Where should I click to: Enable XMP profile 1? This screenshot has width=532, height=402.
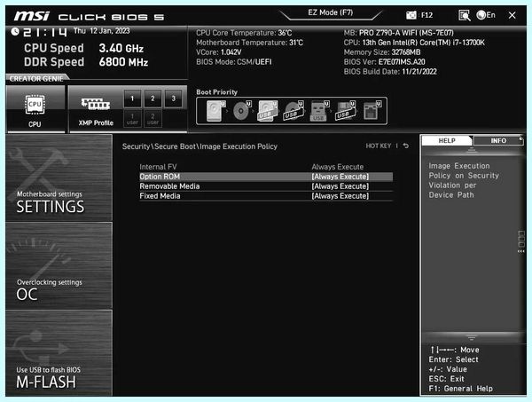(x=132, y=99)
